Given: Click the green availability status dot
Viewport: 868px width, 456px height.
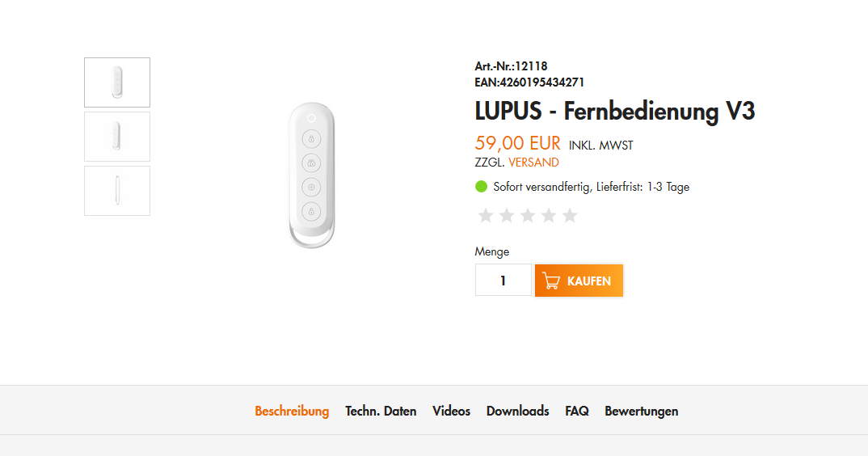Looking at the screenshot, I should pyautogui.click(x=482, y=187).
